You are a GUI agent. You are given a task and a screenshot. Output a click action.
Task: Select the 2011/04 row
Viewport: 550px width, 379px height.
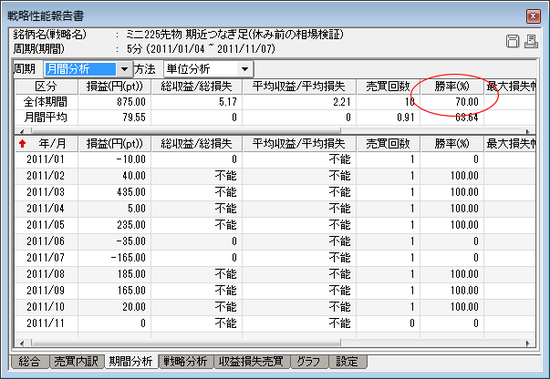click(275, 208)
